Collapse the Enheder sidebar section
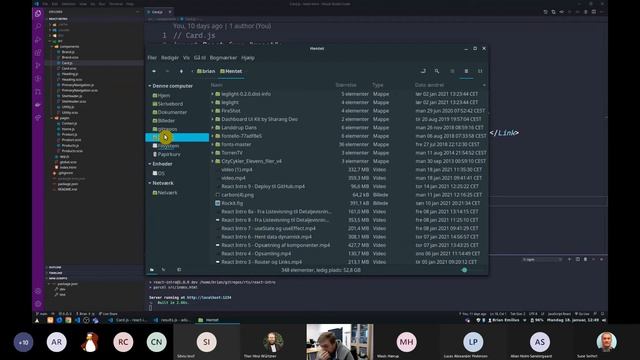Screen dimensions: 640x360 tap(150, 164)
